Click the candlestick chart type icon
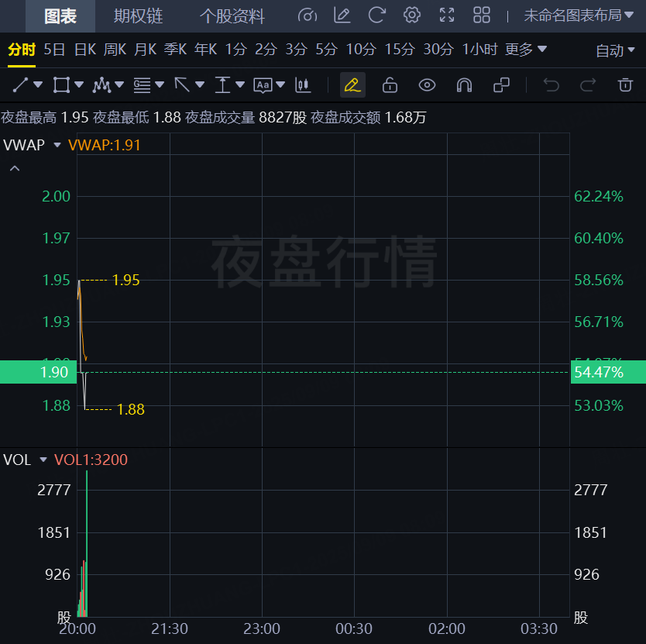 click(x=304, y=84)
